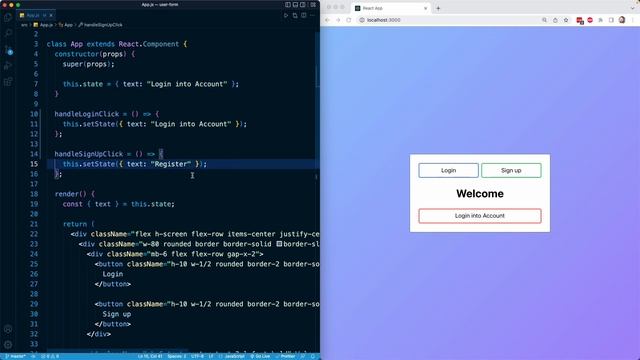Change language mode JavaScript in status bar
The width and height of the screenshot is (640, 360).
click(231, 356)
